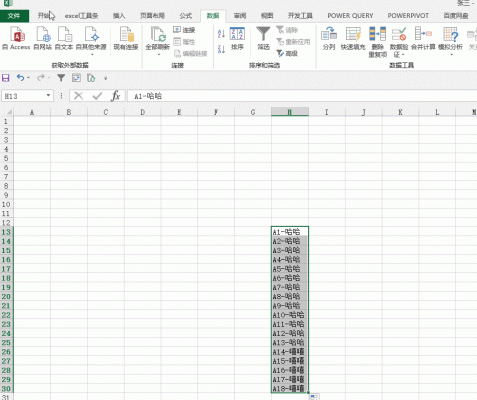Viewport: 477px width, 400px height.
Task: Click the Name Box showing H13
Action: click(24, 96)
